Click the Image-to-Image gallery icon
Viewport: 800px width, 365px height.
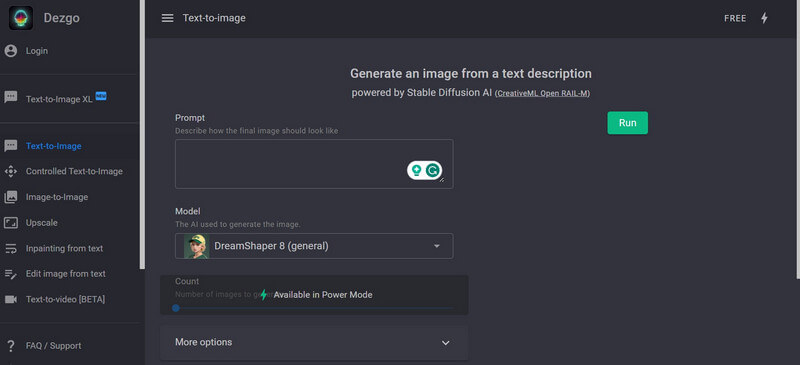point(11,197)
